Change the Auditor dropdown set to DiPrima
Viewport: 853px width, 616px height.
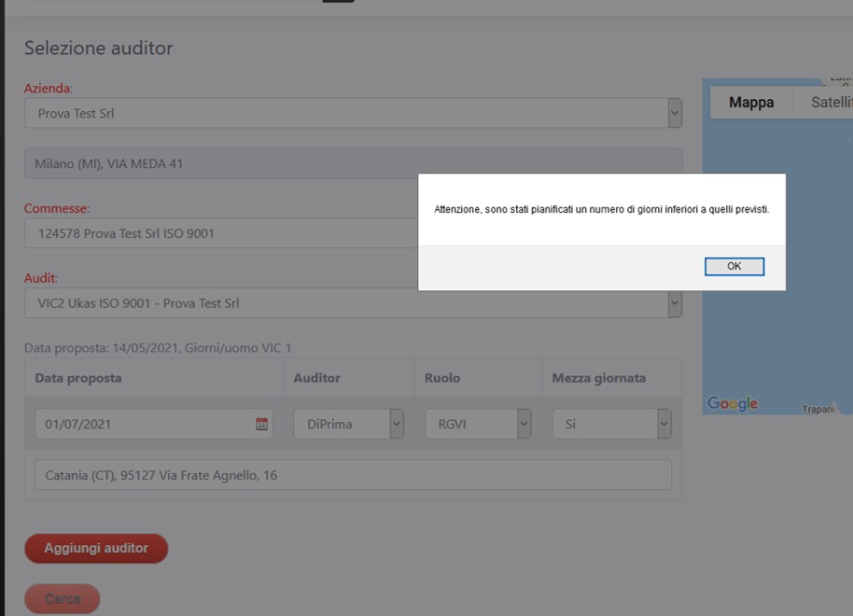348,424
